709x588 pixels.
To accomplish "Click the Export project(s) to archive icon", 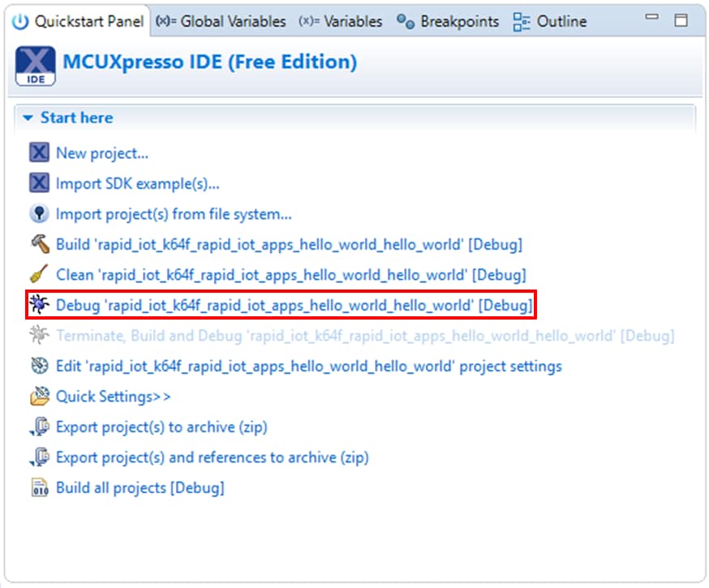I will coord(39,427).
